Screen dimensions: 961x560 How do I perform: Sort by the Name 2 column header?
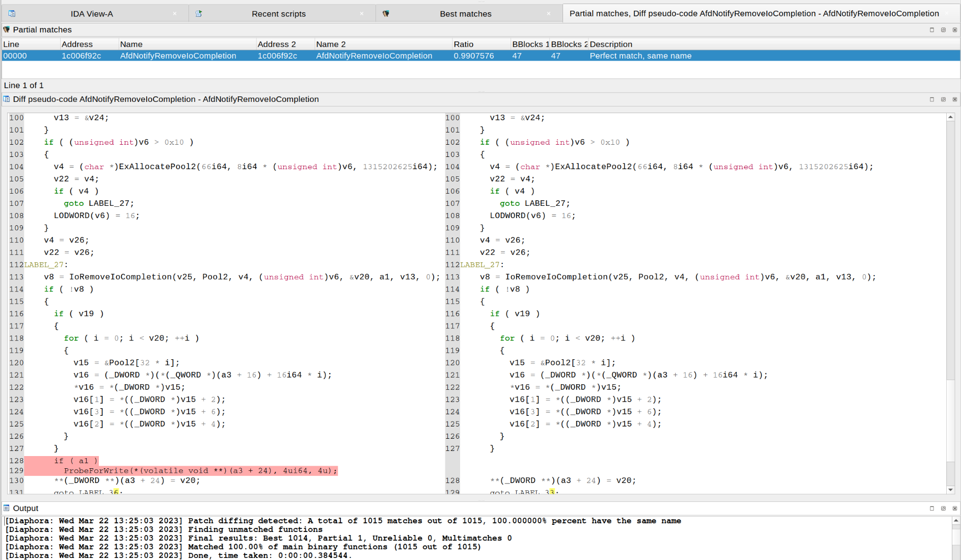(x=383, y=44)
